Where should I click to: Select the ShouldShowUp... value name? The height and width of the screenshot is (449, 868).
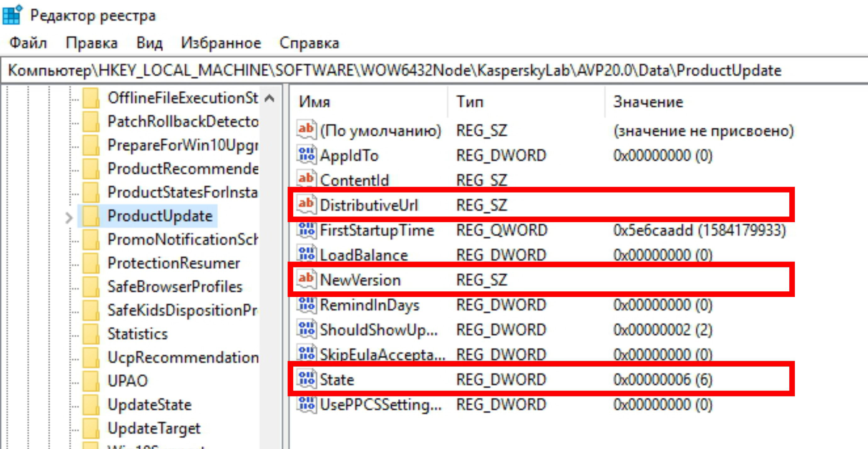(379, 330)
